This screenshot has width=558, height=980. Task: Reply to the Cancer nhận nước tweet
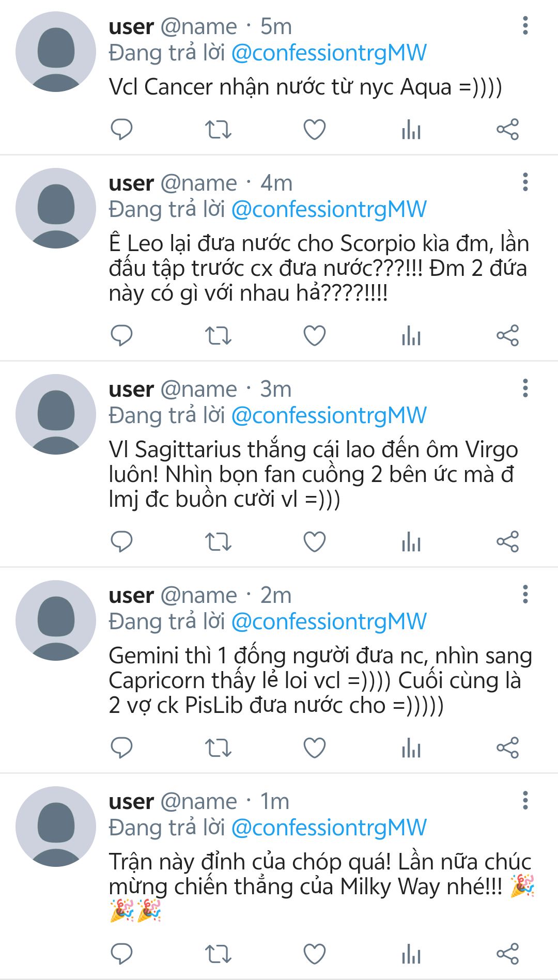[122, 129]
